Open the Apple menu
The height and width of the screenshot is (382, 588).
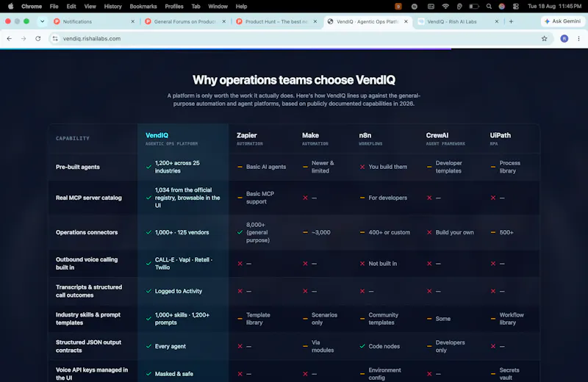[x=10, y=6]
